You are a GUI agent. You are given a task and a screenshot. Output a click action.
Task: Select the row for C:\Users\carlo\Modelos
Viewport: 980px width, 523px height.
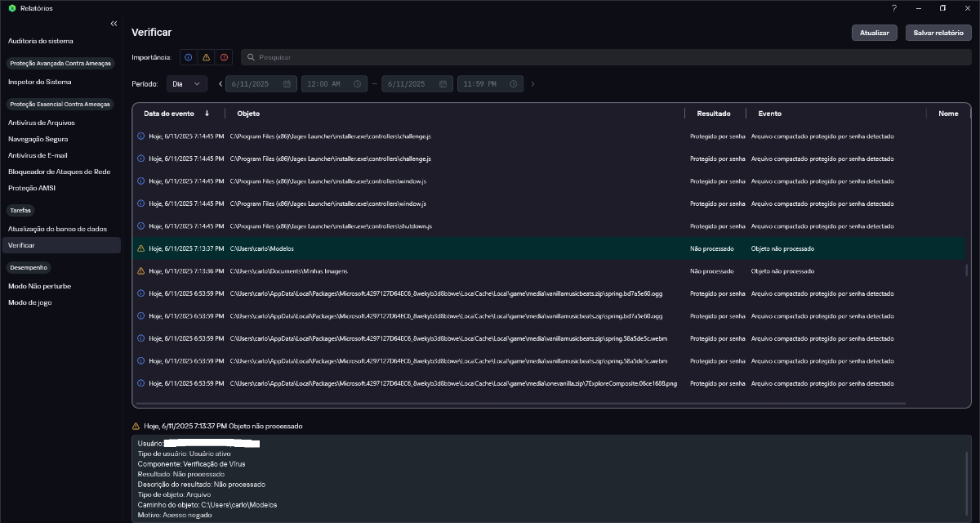(549, 248)
